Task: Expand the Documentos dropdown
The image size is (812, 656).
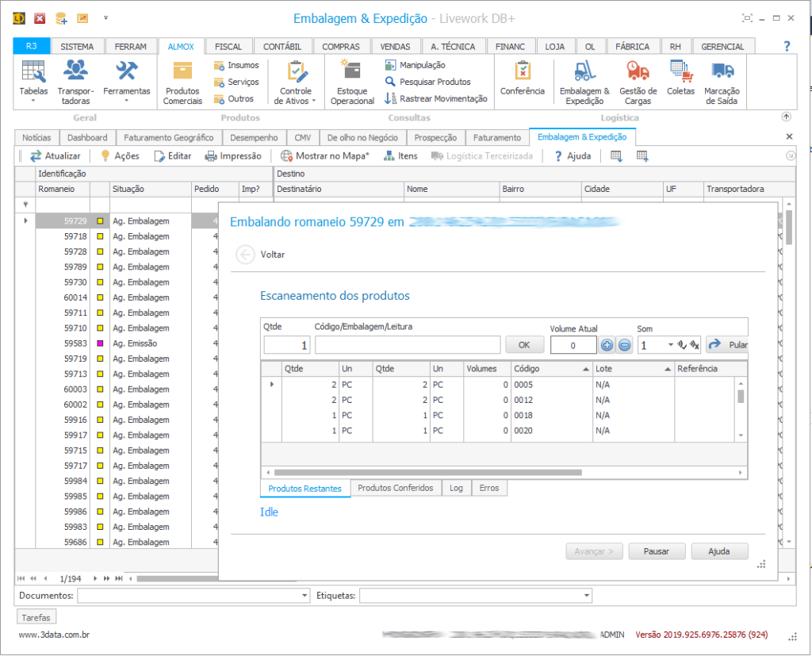Action: [305, 595]
